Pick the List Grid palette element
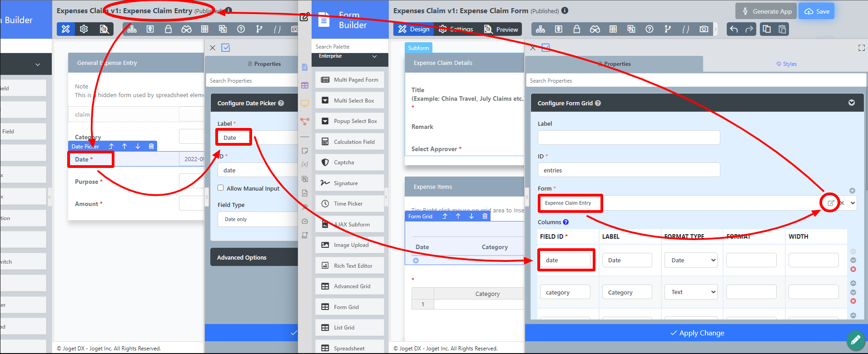Screen dimensions: 868x354 click(x=350, y=327)
